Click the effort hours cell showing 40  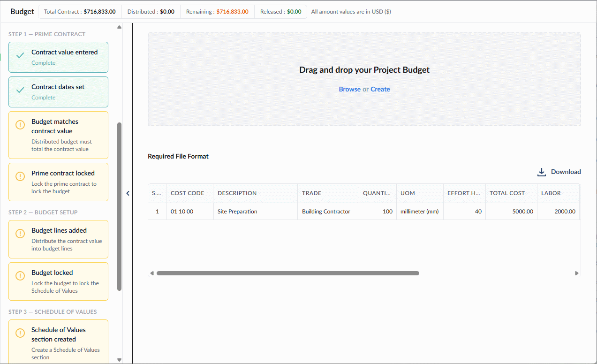point(464,212)
